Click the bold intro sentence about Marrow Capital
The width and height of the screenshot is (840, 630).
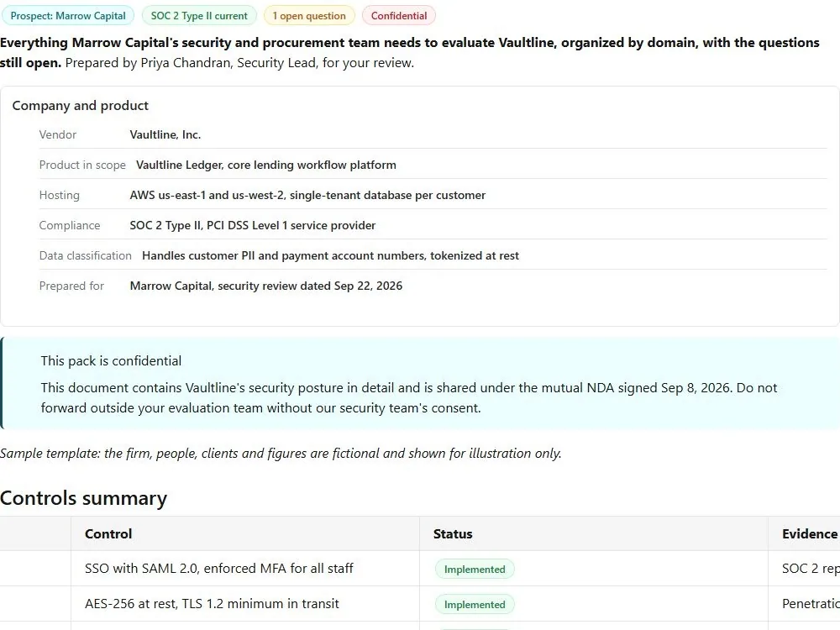click(410, 52)
